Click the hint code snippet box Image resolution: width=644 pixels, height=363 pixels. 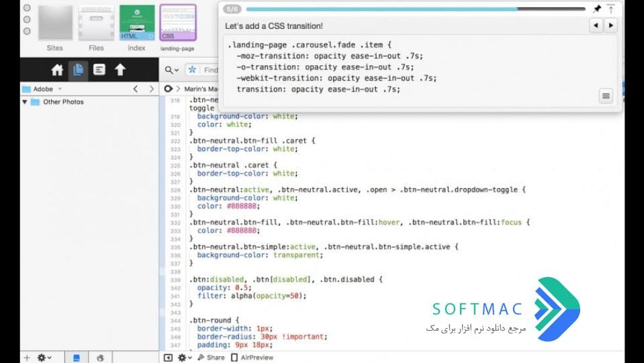(x=420, y=71)
